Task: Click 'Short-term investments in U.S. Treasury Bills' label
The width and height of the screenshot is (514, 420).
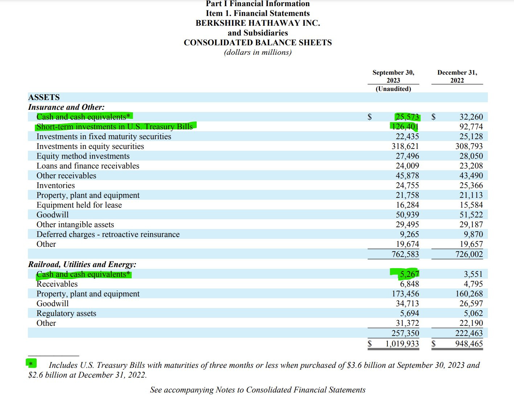Action: pyautogui.click(x=115, y=126)
